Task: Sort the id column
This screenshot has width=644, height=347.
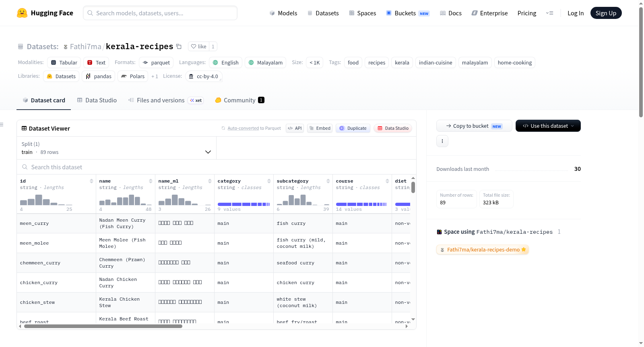Action: point(91,181)
